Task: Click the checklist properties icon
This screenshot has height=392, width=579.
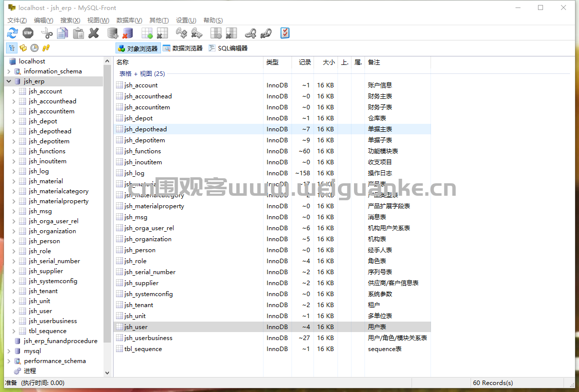Action: pos(284,33)
